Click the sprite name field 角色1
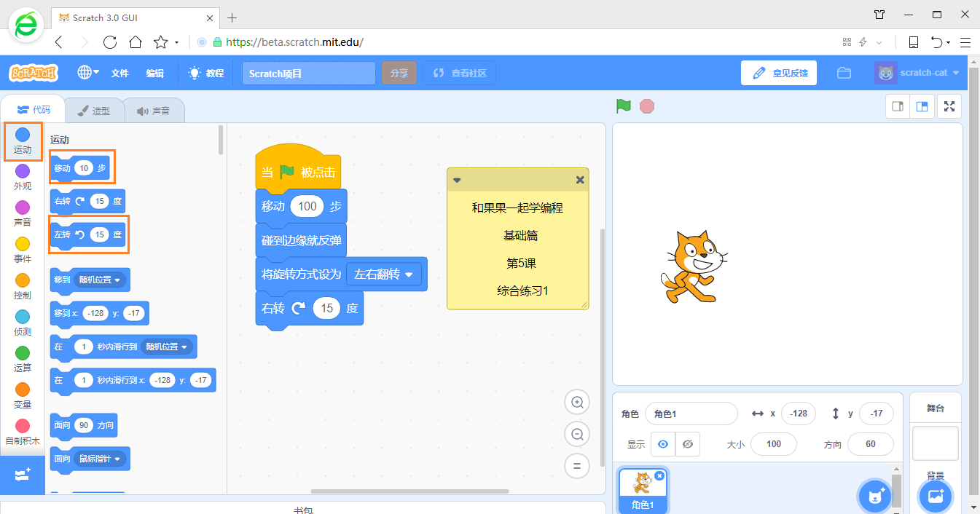Screen dimensions: 980x514 pyautogui.click(x=691, y=414)
